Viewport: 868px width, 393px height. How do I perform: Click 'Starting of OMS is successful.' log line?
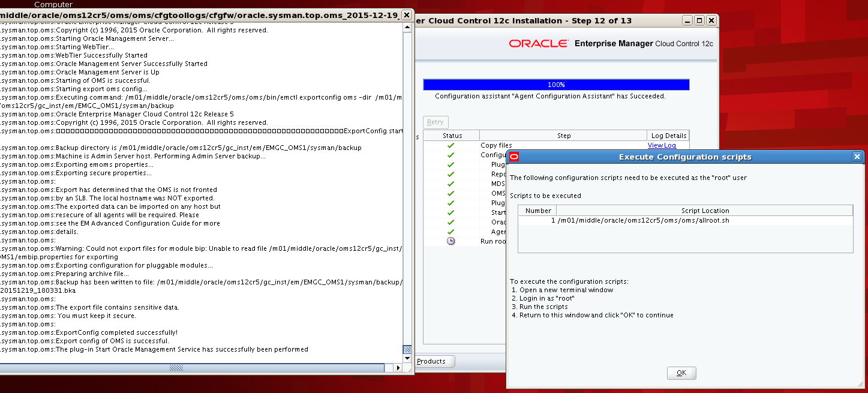click(x=103, y=80)
